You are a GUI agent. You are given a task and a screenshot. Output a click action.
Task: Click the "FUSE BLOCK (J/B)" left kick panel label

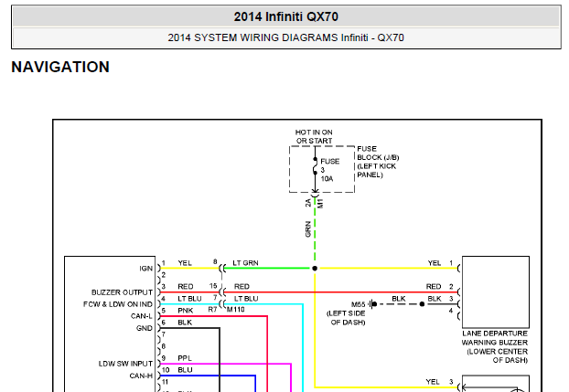click(378, 162)
